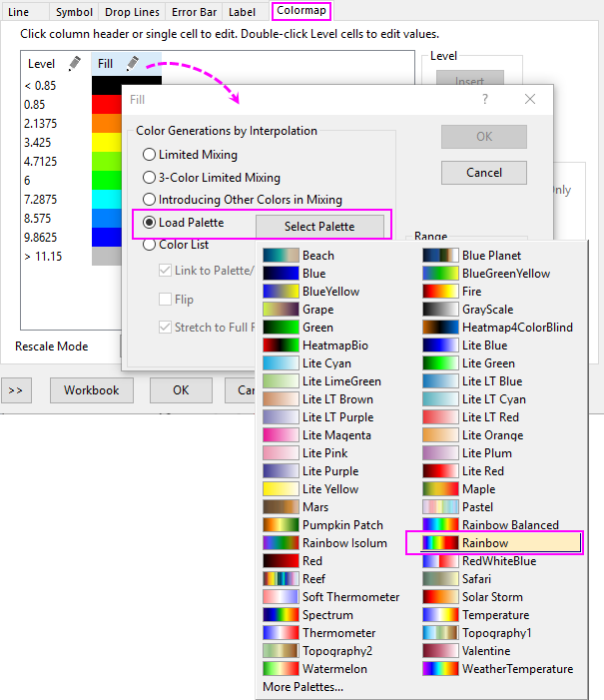The image size is (604, 700).
Task: Choose the Rainbow Balanced palette
Action: pyautogui.click(x=490, y=525)
